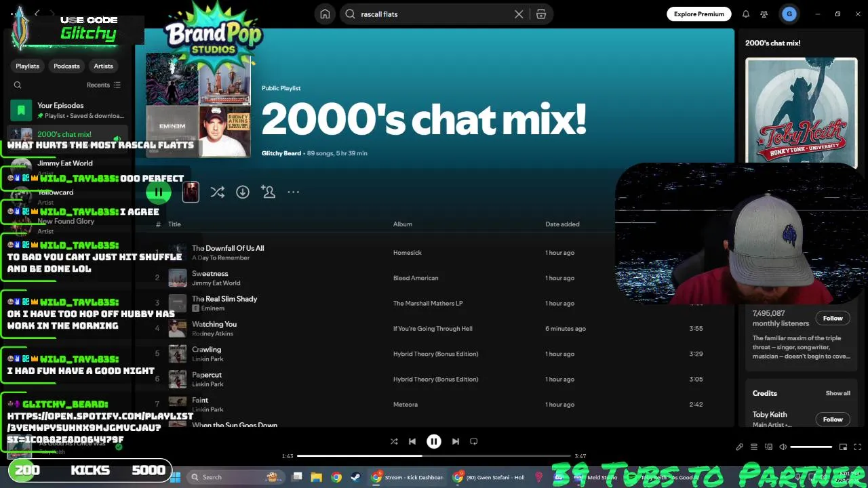This screenshot has height=488, width=868.
Task: Skip to the previous track
Action: (x=412, y=441)
